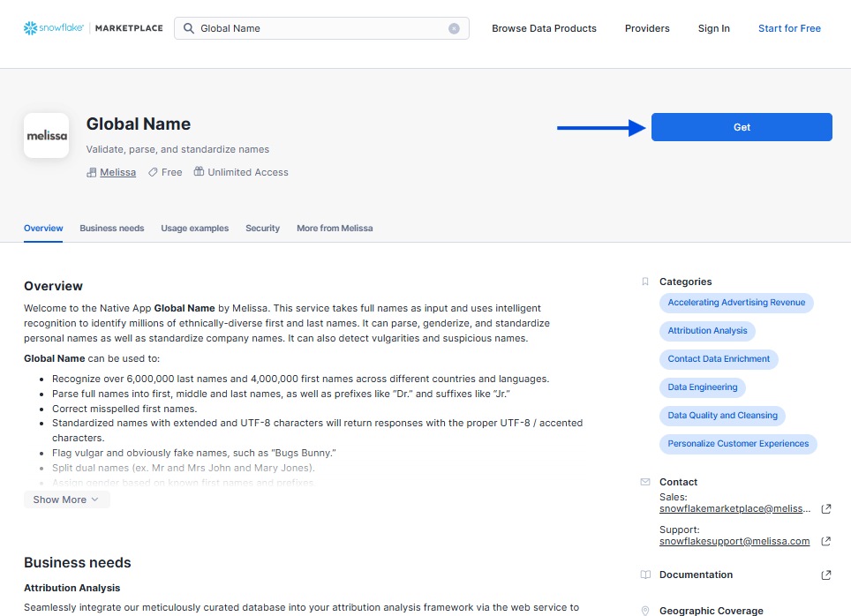This screenshot has width=851, height=616.
Task: Switch to the Security tab
Action: pos(263,228)
